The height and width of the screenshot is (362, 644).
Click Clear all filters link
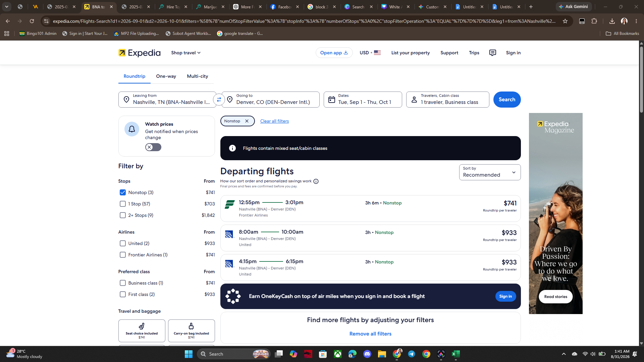[x=274, y=121]
